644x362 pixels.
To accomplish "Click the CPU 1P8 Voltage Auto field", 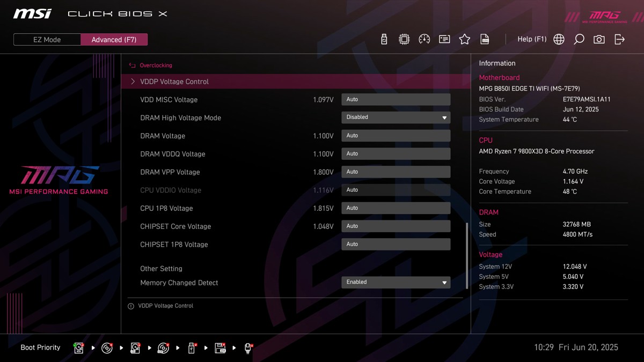I will (x=396, y=208).
